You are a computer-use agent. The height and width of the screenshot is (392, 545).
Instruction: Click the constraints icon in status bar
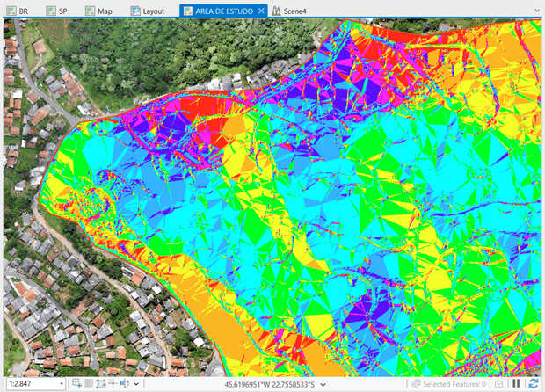101,384
